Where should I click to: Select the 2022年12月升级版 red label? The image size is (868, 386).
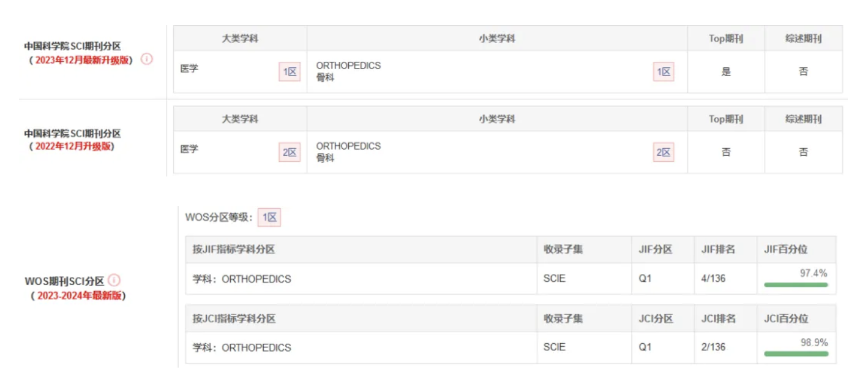pyautogui.click(x=74, y=147)
